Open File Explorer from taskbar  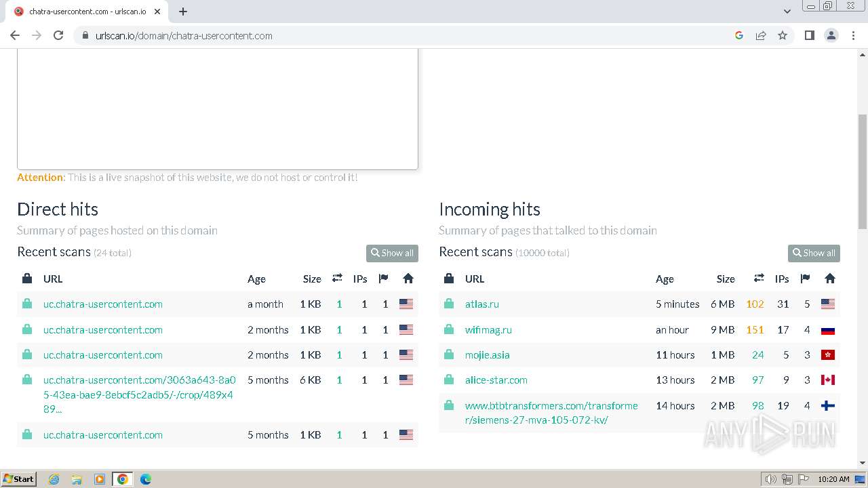tap(77, 479)
